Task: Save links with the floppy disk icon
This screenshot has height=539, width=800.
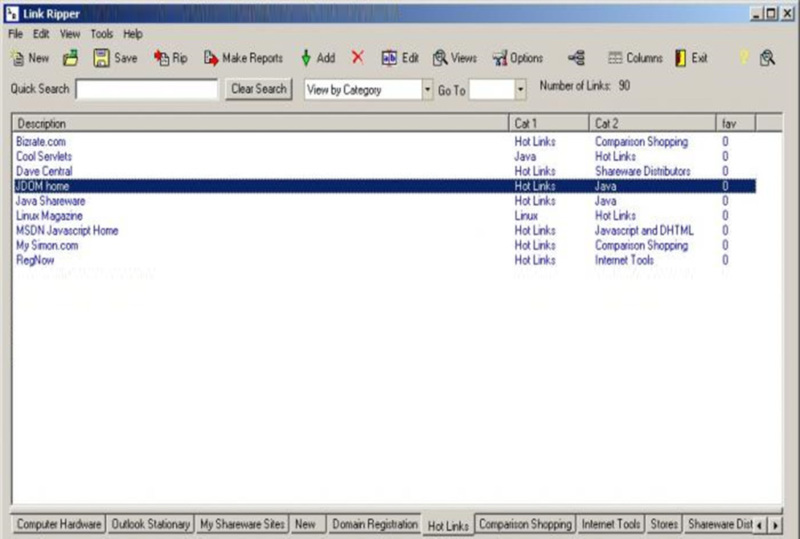Action: coord(101,58)
